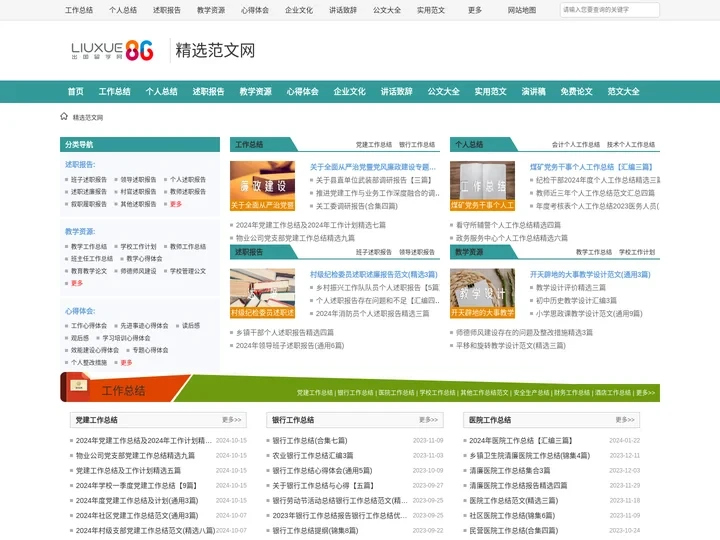Image resolution: width=720 pixels, height=540 pixels.
Task: Open the books thumbnail under 述职报告 section
Action: point(262,293)
